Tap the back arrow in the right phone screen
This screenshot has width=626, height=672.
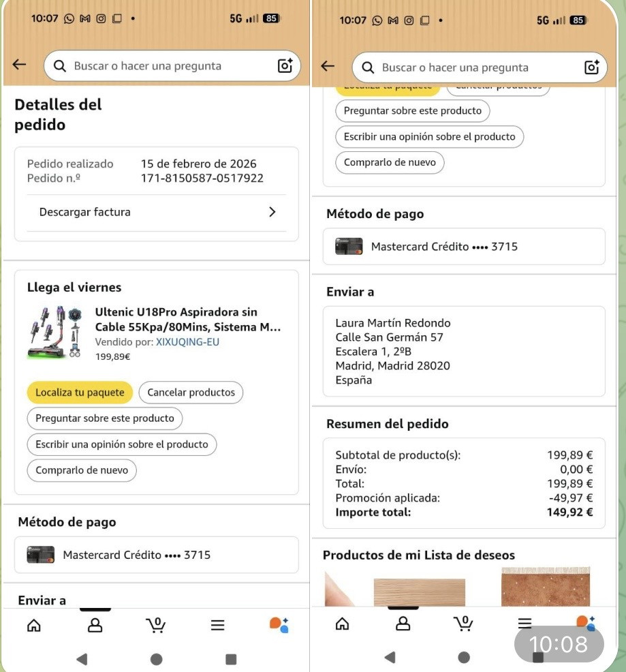coord(328,66)
